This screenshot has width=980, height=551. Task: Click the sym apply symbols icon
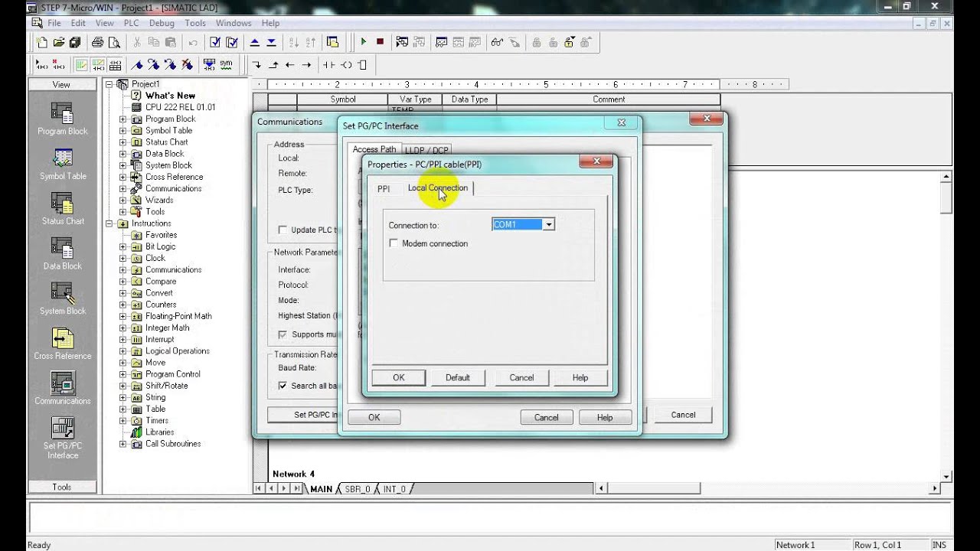tap(226, 65)
